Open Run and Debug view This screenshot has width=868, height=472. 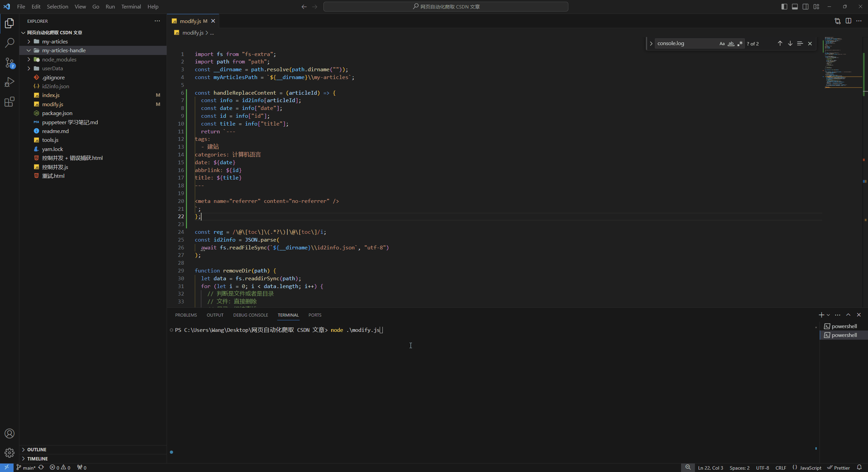click(10, 82)
